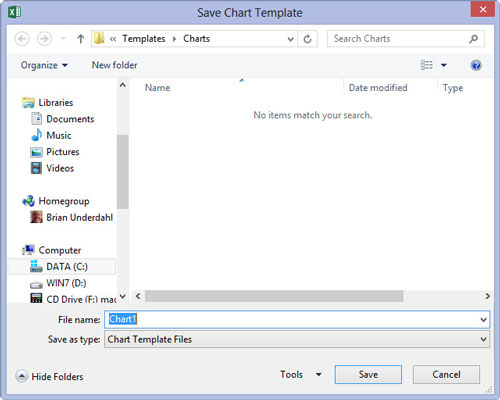Click the folder icon in address bar
This screenshot has width=500, height=400.
click(99, 39)
